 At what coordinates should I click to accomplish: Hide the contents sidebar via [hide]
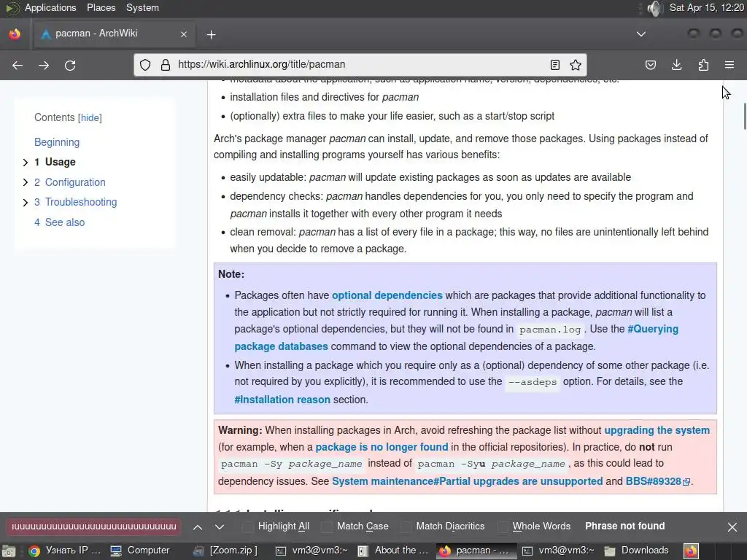[90, 117]
